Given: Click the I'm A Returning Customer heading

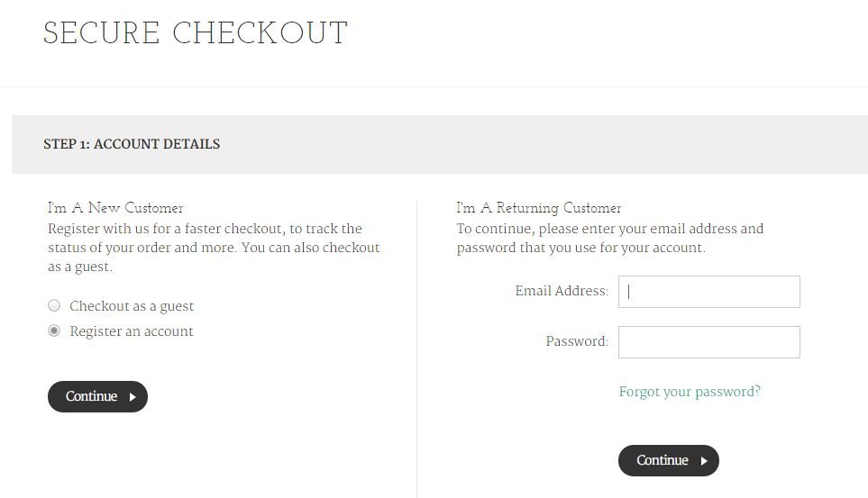Looking at the screenshot, I should point(539,208).
